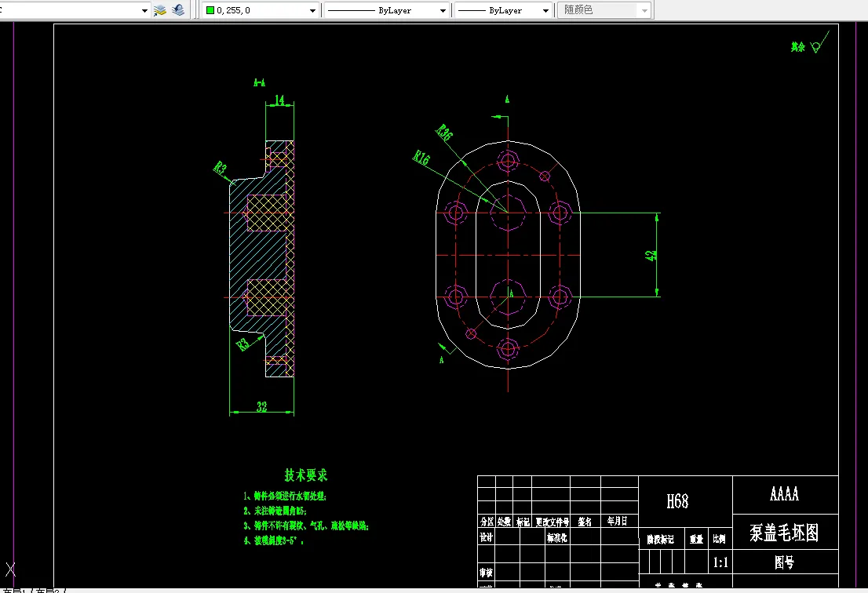Select the R36 radius dimension text
Image resolution: width=868 pixels, height=593 pixels.
tap(444, 133)
